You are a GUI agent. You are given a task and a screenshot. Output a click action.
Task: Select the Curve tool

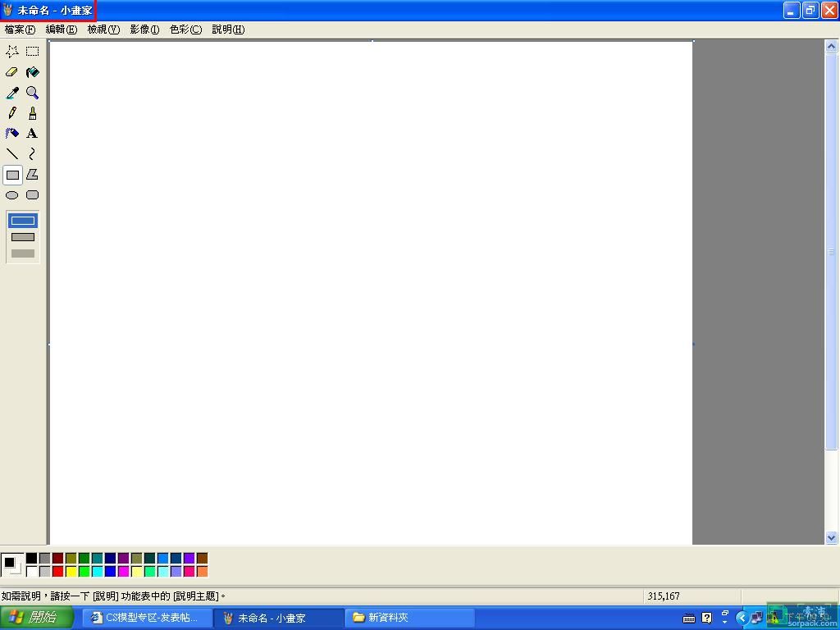(x=33, y=153)
